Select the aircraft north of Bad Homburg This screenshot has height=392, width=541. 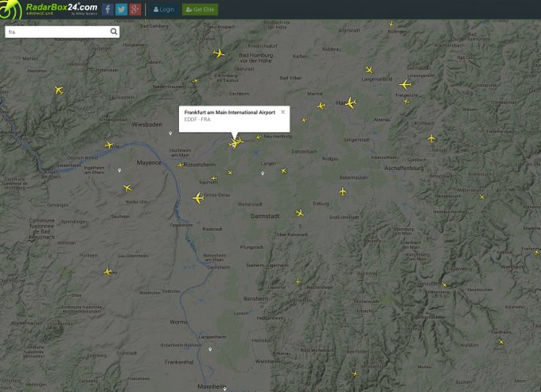point(219,53)
